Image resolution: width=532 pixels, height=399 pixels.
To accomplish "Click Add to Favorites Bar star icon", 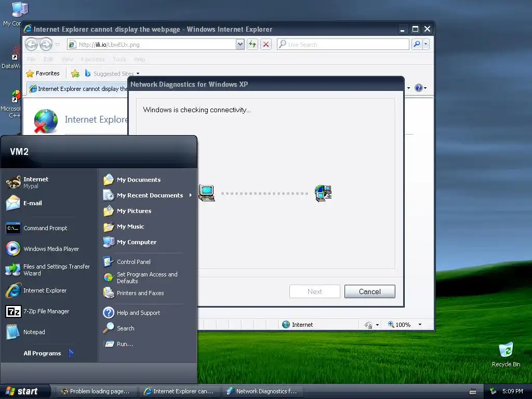I will [x=75, y=73].
